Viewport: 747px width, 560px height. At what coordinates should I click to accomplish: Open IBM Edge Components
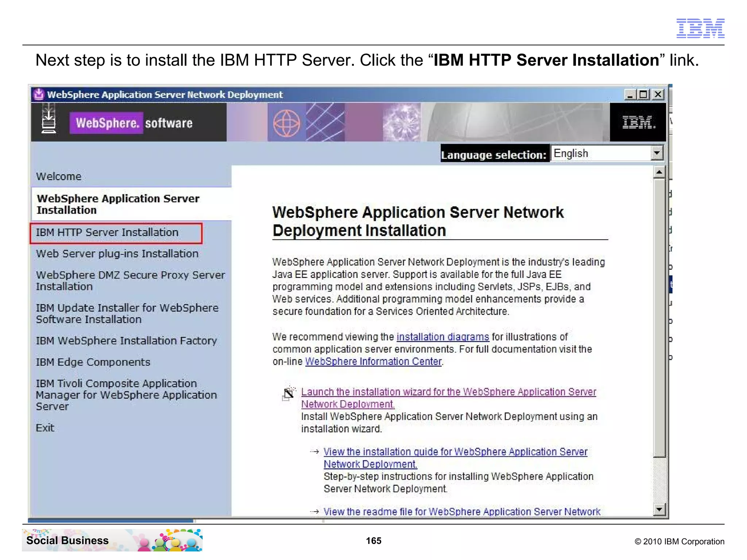[93, 362]
